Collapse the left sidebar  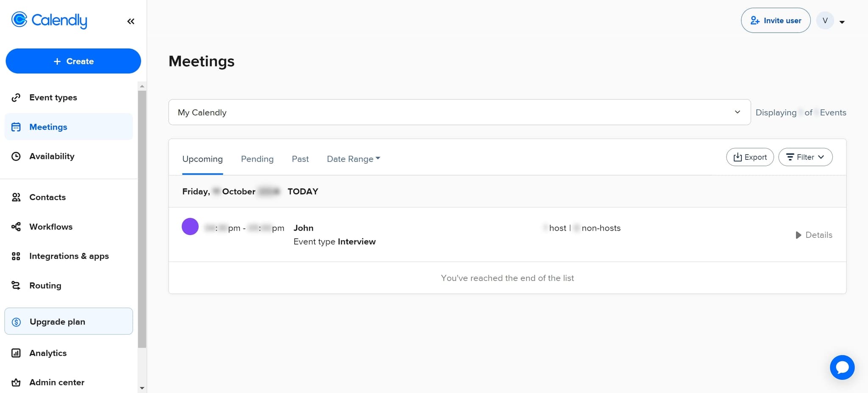click(131, 21)
